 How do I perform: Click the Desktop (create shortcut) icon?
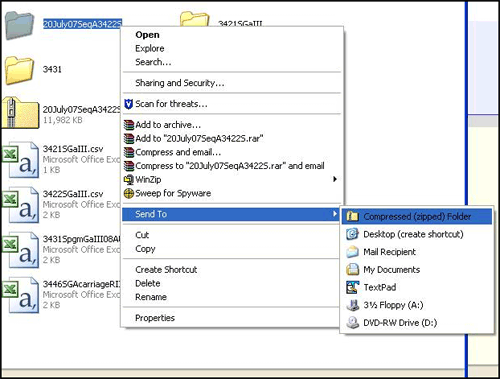(352, 234)
